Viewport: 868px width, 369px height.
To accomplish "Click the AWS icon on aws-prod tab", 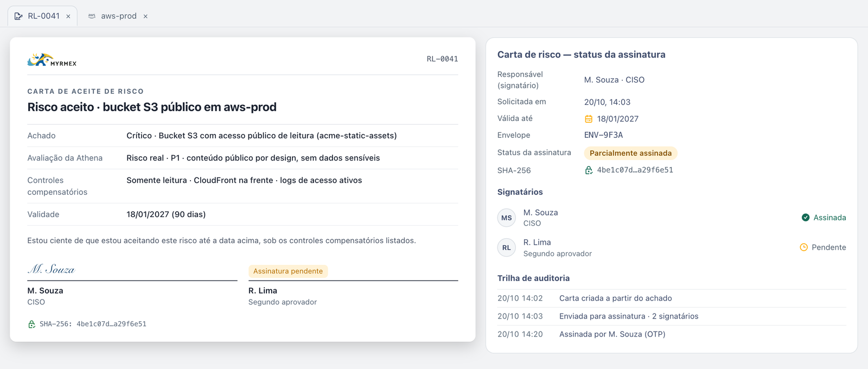I will coord(92,16).
